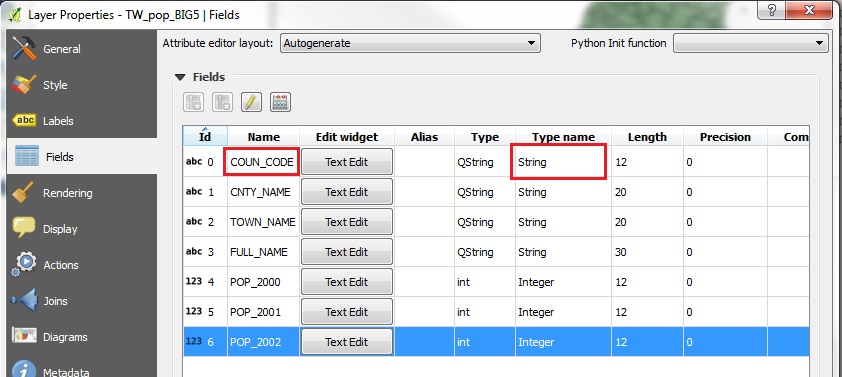
Task: Click the Length column header
Action: point(647,137)
